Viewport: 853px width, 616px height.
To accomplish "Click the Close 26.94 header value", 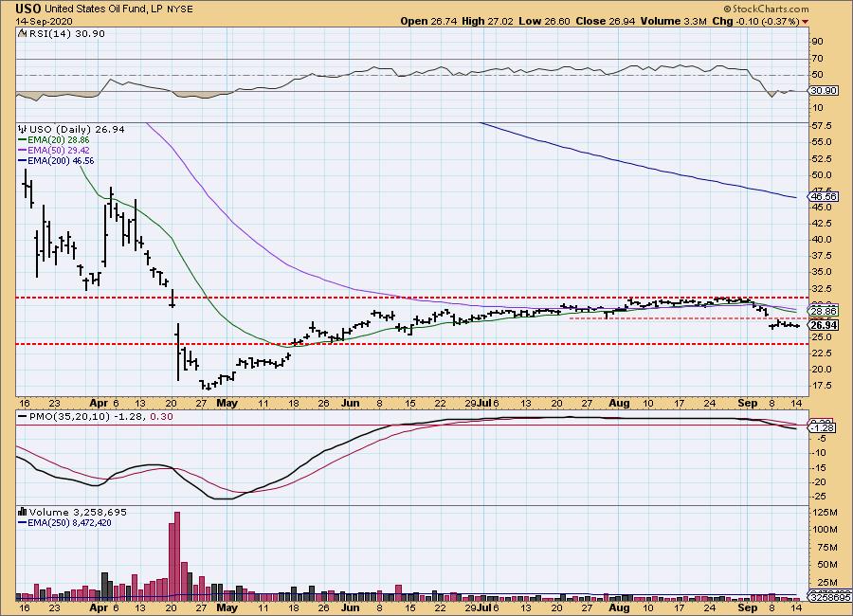I will pyautogui.click(x=606, y=21).
